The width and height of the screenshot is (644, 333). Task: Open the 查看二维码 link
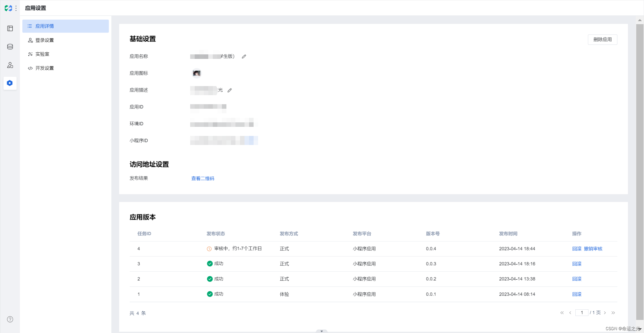(x=203, y=178)
